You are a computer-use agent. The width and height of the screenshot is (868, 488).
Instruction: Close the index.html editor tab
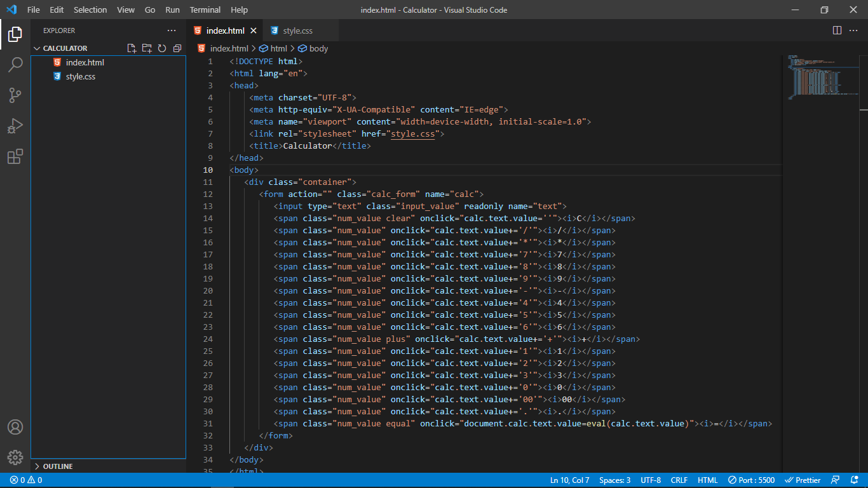tap(254, 30)
